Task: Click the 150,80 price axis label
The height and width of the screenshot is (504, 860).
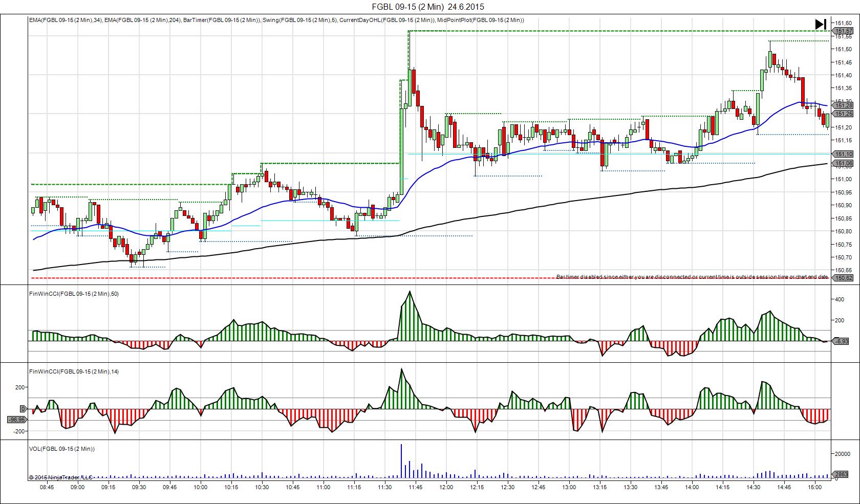Action: coord(844,231)
